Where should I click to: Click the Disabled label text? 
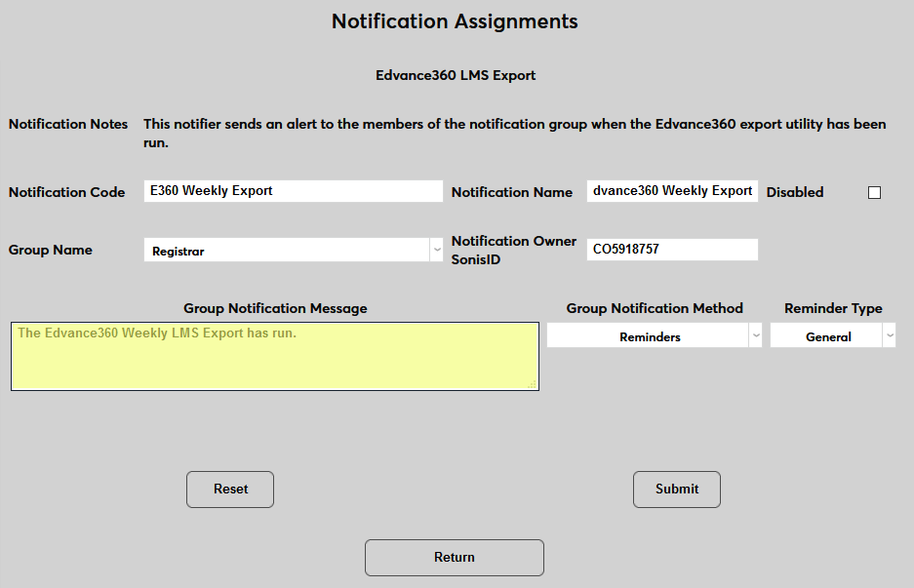794,192
